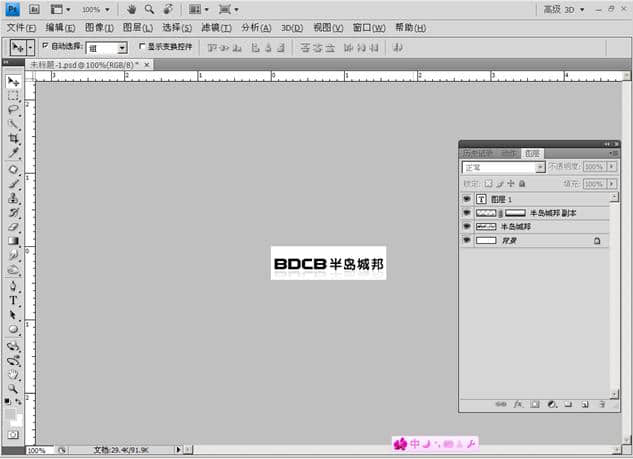The height and width of the screenshot is (459, 633).
Task: Hide the 背景 layer via eye icon
Action: (467, 241)
